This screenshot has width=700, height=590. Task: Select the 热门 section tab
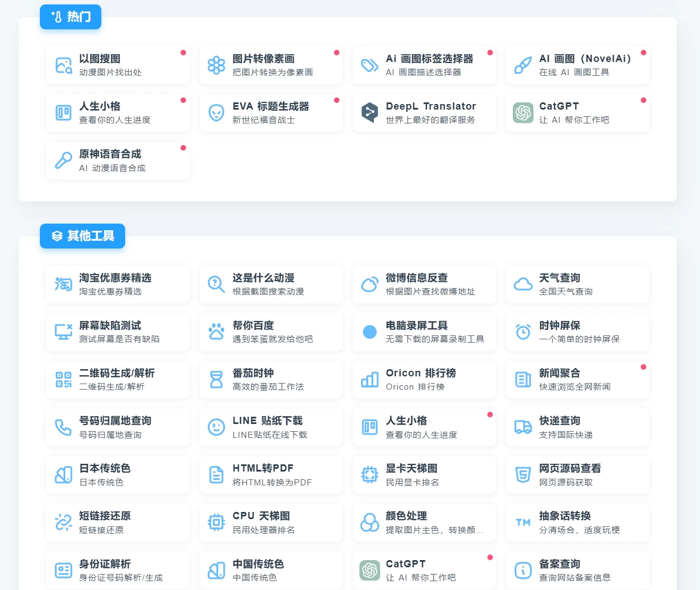(70, 17)
